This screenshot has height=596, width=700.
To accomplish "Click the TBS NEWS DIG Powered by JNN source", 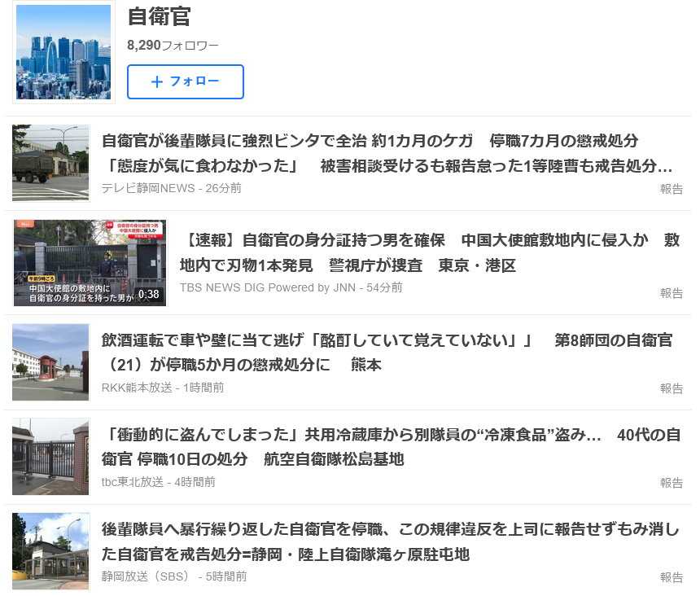I will pos(269,287).
